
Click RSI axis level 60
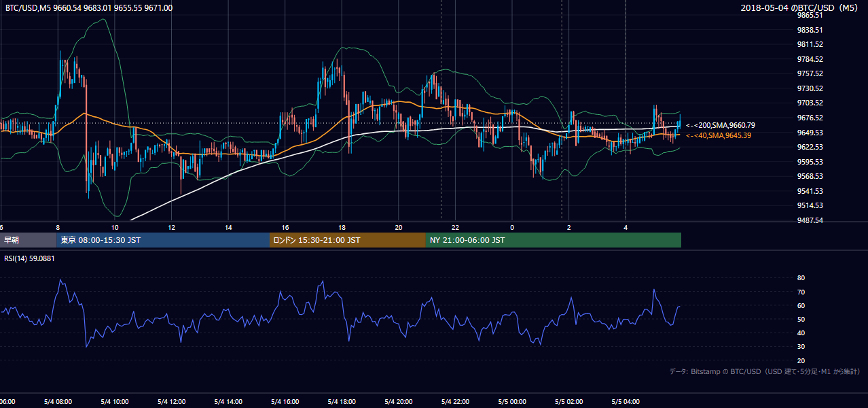[x=801, y=305]
